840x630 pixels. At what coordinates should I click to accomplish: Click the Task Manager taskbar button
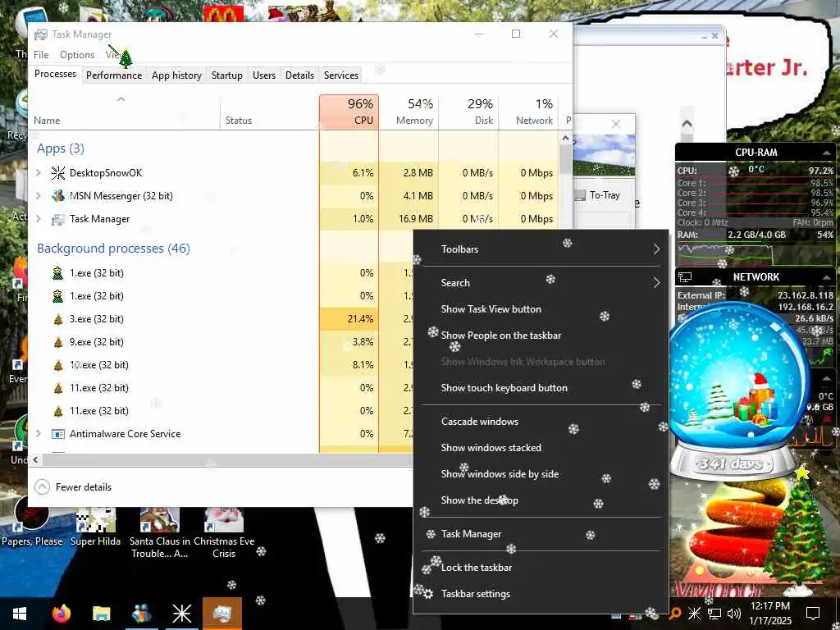pyautogui.click(x=221, y=614)
